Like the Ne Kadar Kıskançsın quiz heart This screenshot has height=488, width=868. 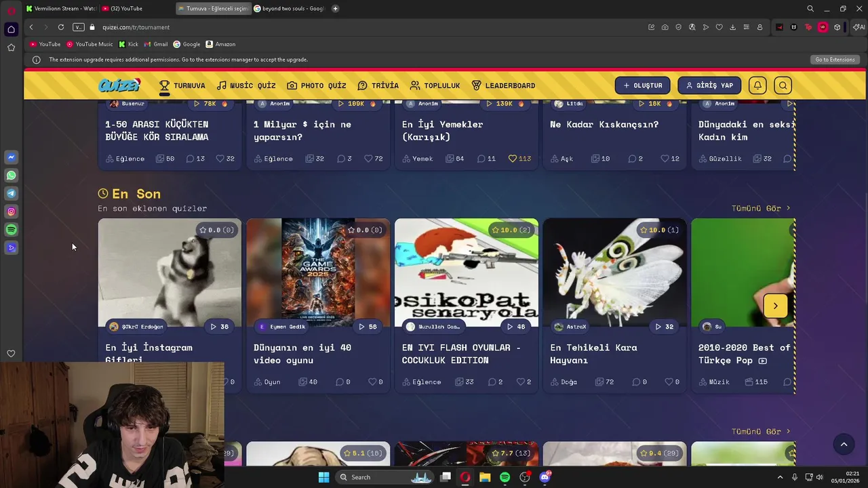pos(665,159)
